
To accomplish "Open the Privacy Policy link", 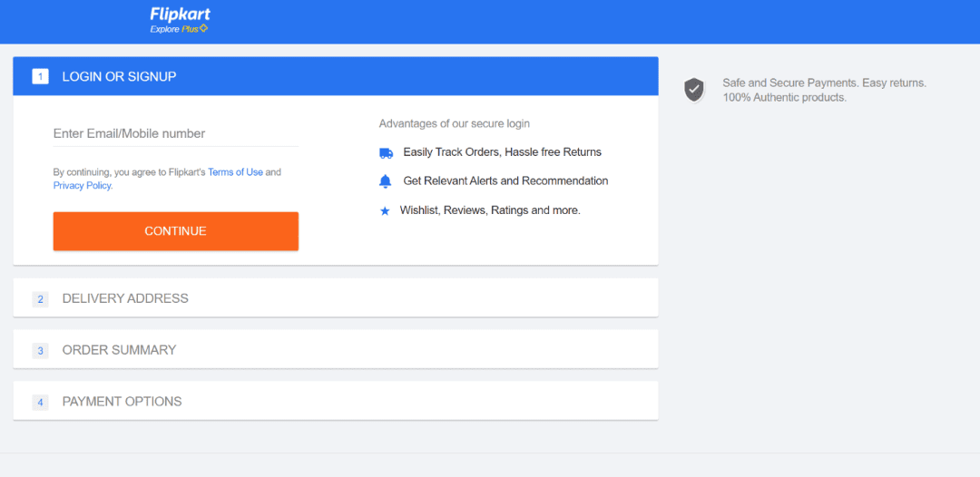I will (83, 185).
